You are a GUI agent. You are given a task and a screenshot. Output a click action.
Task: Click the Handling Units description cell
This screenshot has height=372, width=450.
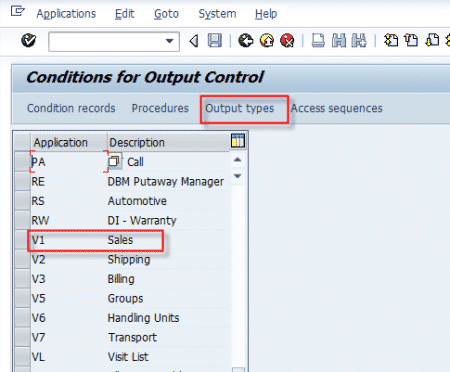point(168,318)
